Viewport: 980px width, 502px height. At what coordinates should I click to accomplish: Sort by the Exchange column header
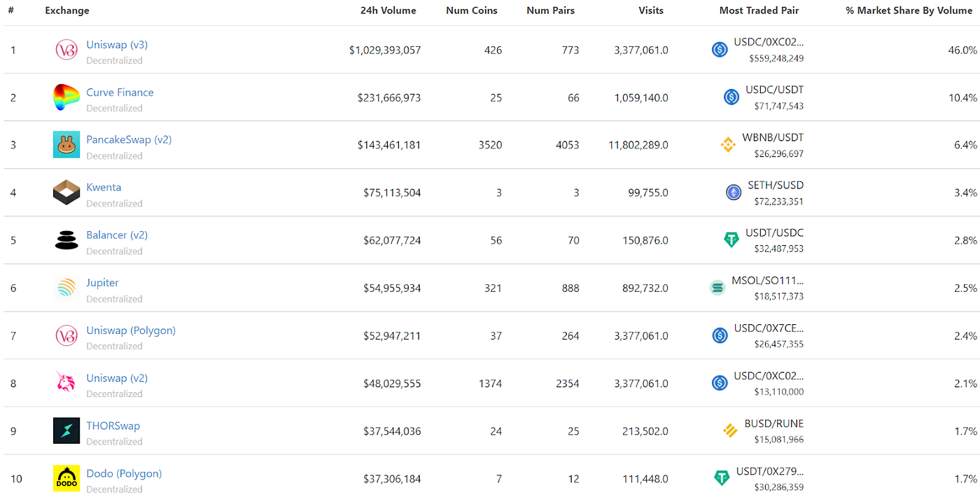pyautogui.click(x=67, y=11)
